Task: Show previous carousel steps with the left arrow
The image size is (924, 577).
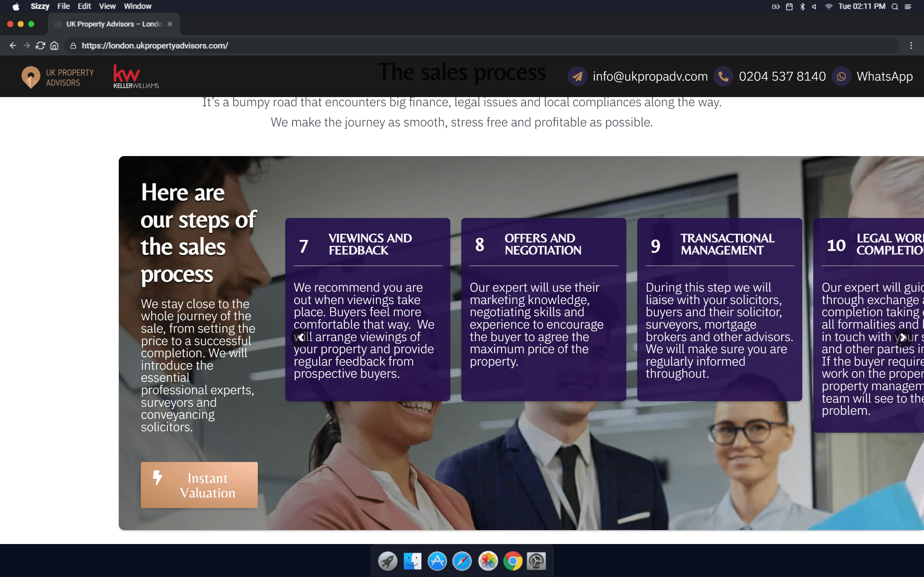Action: point(301,337)
